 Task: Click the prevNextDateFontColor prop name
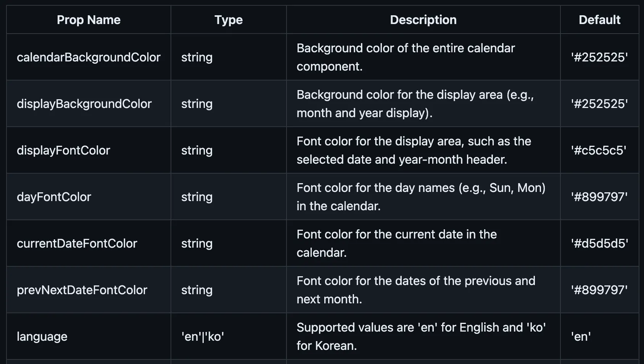pyautogui.click(x=82, y=290)
